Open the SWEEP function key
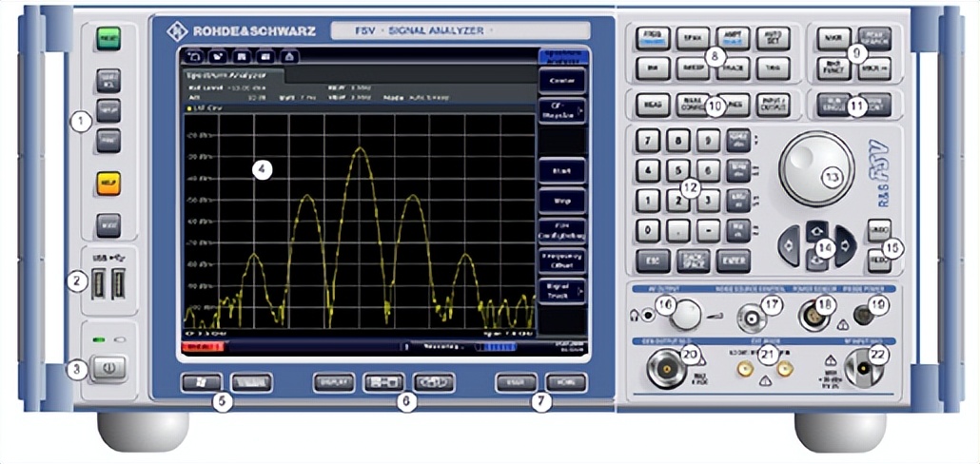Viewport: 980px width, 464px height. (693, 68)
